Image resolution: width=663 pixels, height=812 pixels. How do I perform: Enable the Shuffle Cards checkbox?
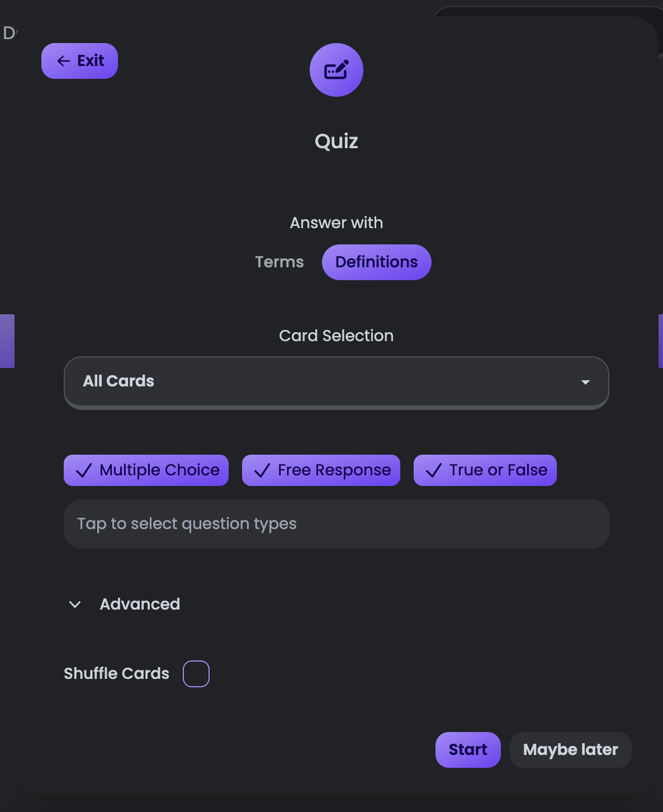coord(196,674)
